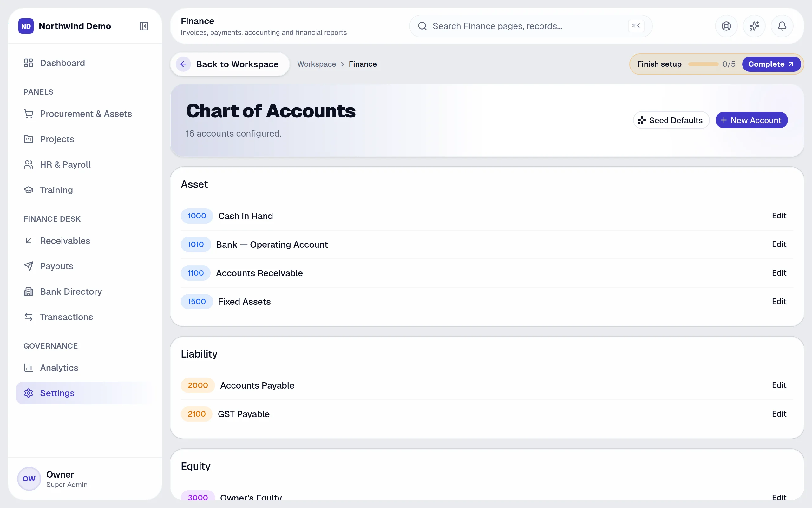Click the Settings gear icon
The width and height of the screenshot is (812, 508).
29,393
